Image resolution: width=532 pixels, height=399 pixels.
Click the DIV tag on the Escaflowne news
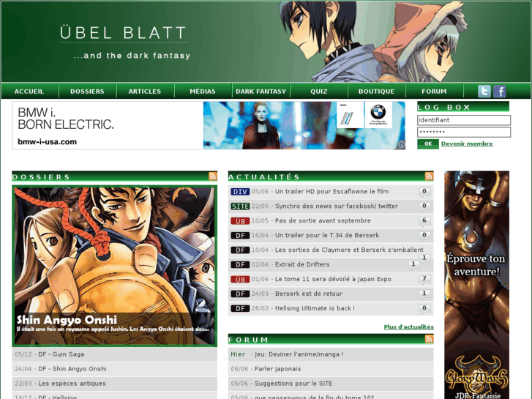click(240, 192)
